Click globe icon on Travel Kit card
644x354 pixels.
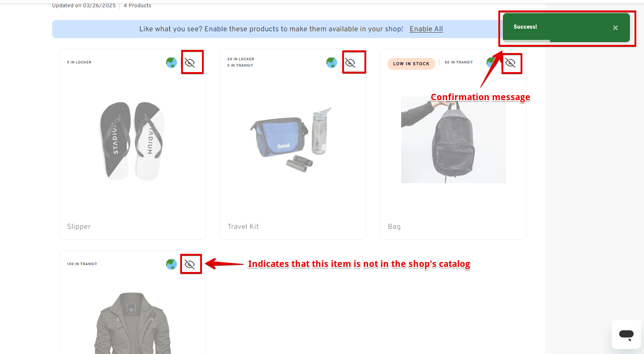[332, 63]
